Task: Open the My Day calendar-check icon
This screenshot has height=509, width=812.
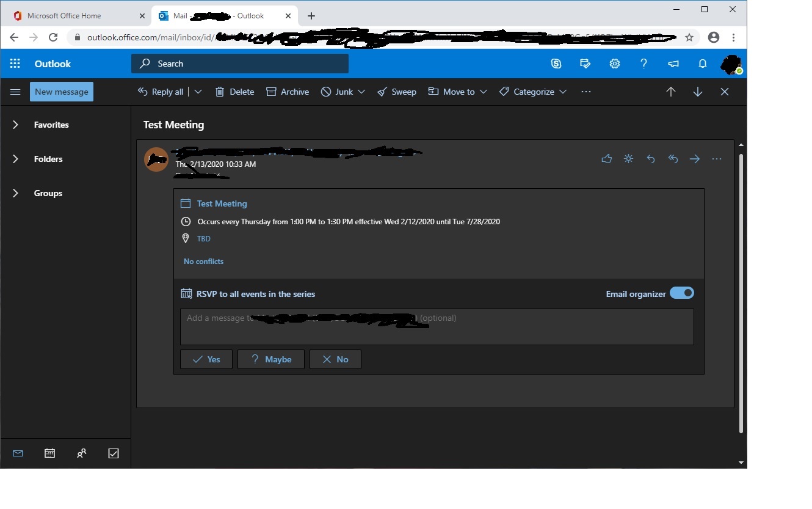Action: point(585,64)
